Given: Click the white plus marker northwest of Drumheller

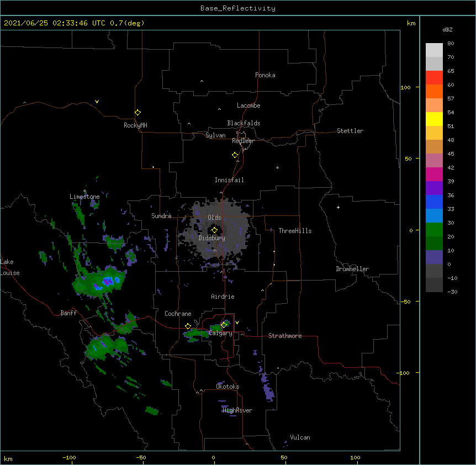Looking at the screenshot, I should tap(338, 207).
